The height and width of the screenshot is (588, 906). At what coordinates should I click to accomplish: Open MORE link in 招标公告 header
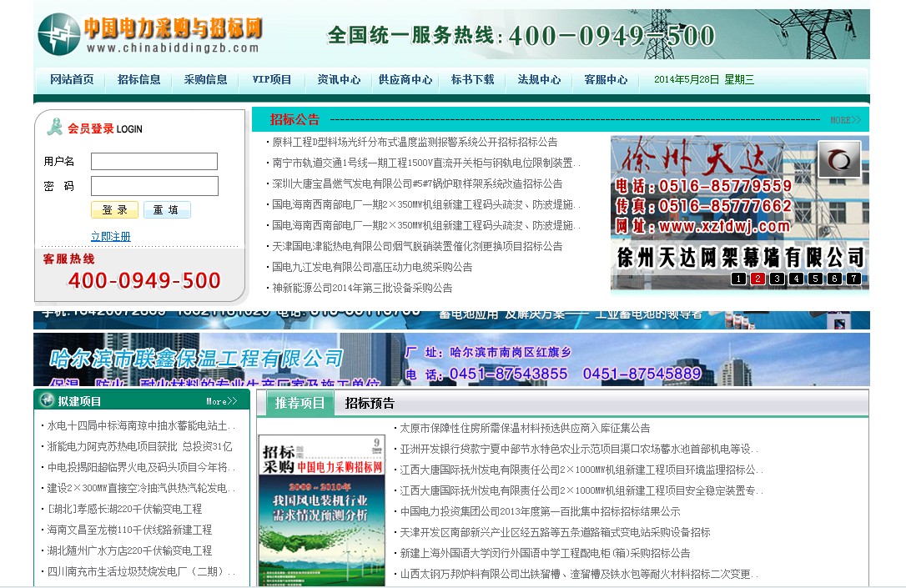pyautogui.click(x=845, y=120)
